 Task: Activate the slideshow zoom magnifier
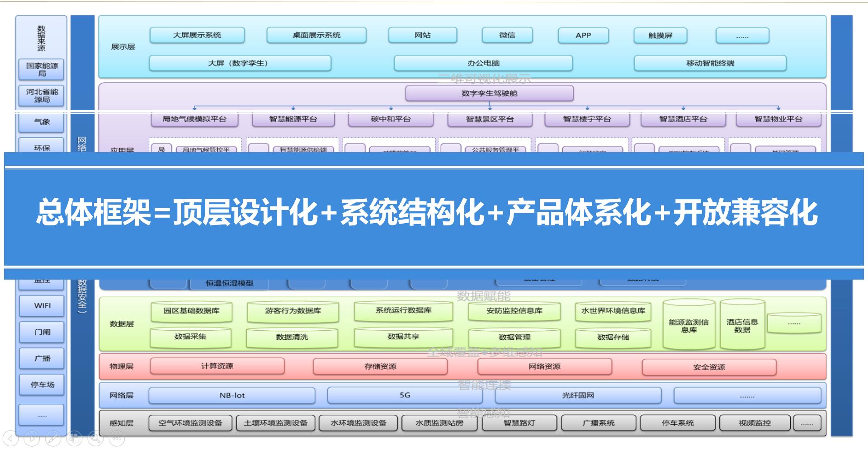tap(95, 438)
